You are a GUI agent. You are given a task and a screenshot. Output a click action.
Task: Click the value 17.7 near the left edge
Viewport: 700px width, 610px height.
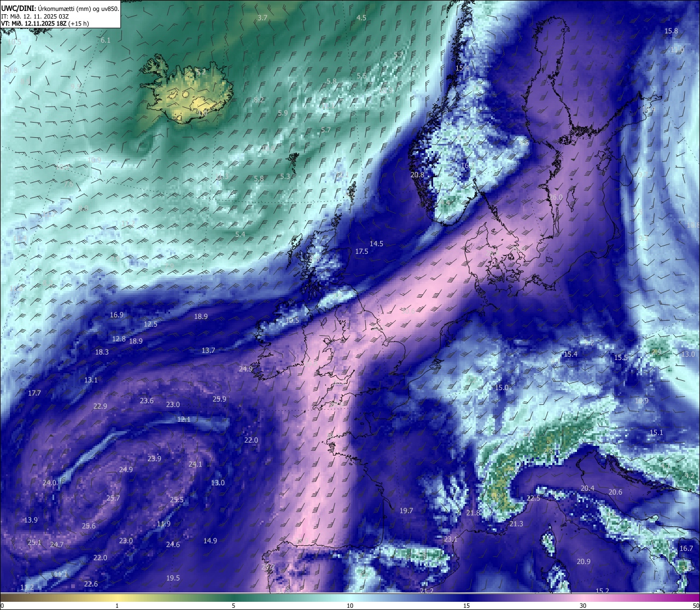pos(34,393)
